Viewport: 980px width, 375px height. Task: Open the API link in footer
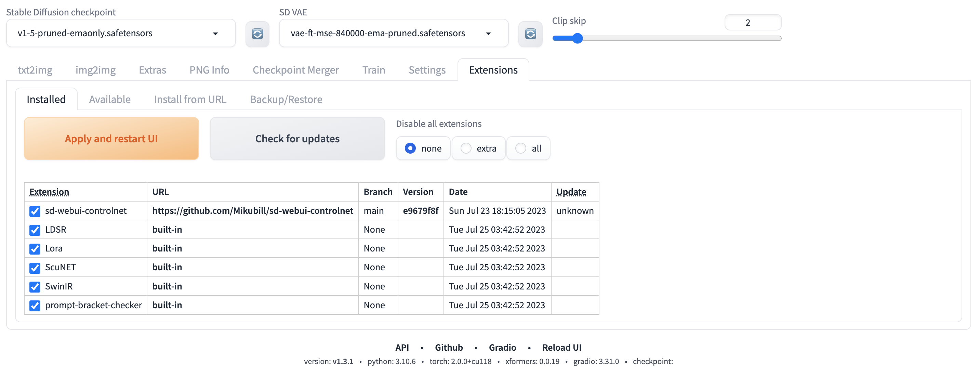[x=402, y=348]
